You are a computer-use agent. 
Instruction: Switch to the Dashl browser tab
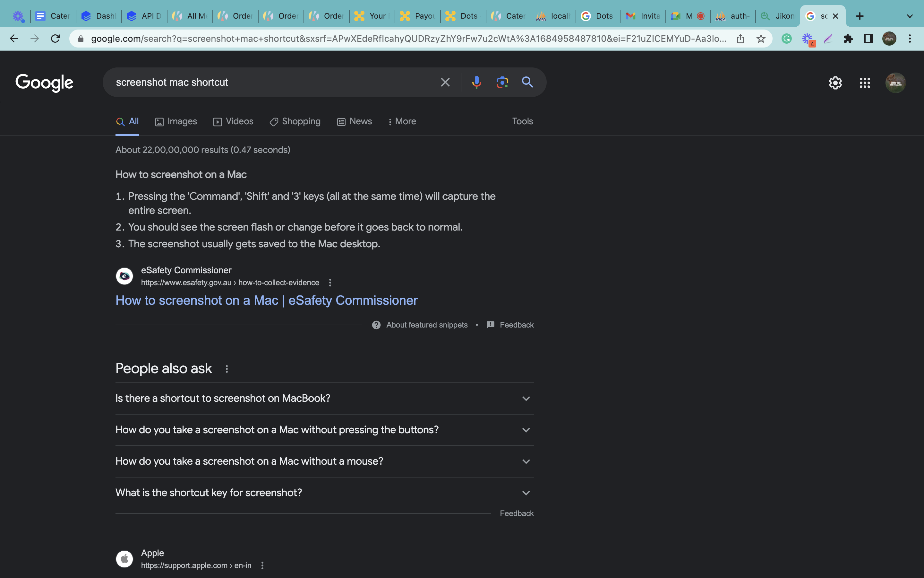(x=99, y=16)
